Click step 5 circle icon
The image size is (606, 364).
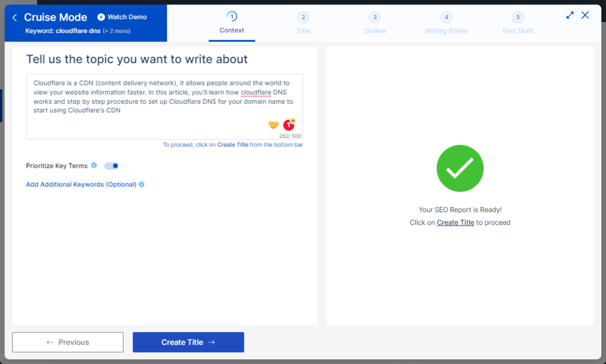[518, 17]
